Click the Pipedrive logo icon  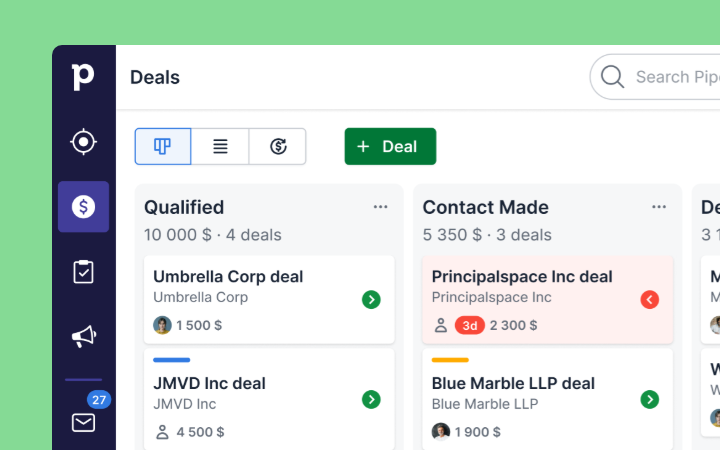(83, 77)
